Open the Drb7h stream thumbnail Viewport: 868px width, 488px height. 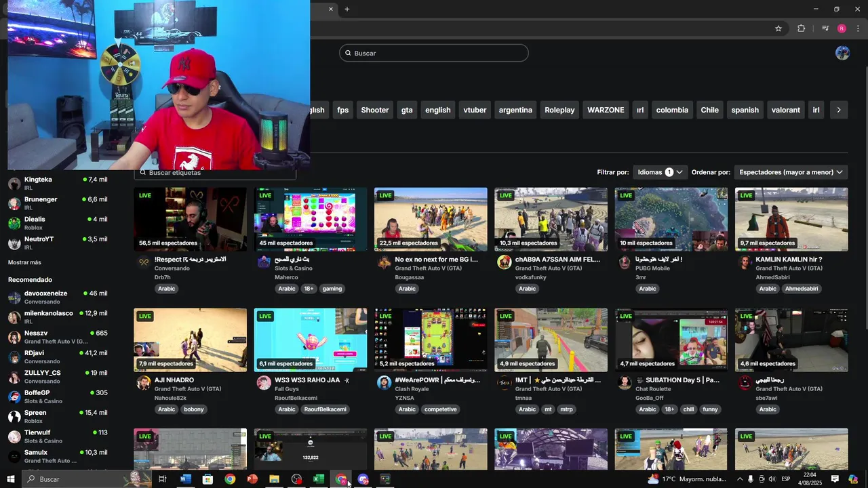[x=191, y=220]
